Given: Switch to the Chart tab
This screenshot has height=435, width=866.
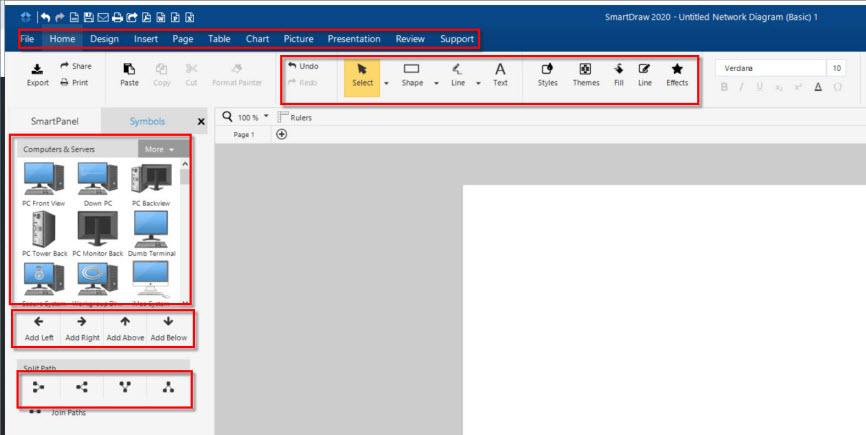Looking at the screenshot, I should (x=257, y=39).
